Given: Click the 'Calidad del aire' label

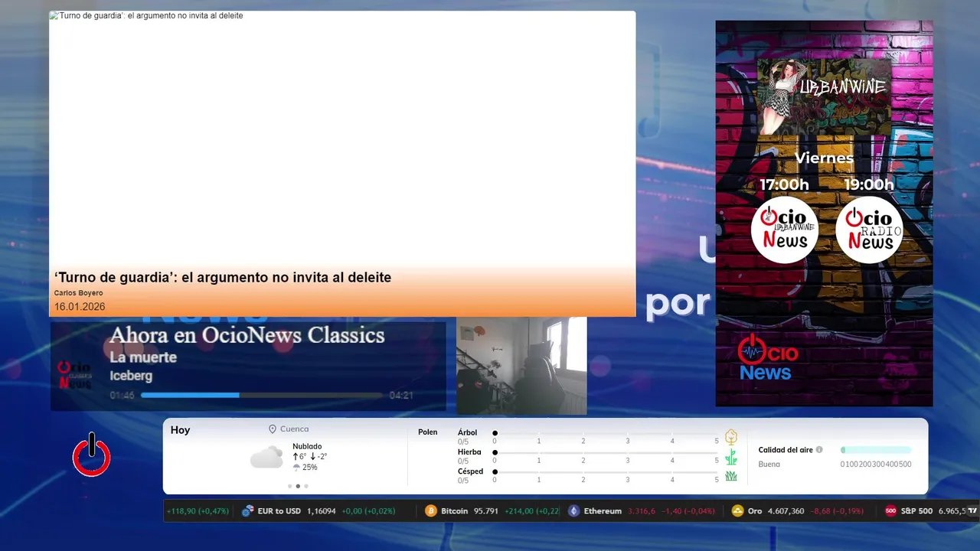Looking at the screenshot, I should (786, 450).
